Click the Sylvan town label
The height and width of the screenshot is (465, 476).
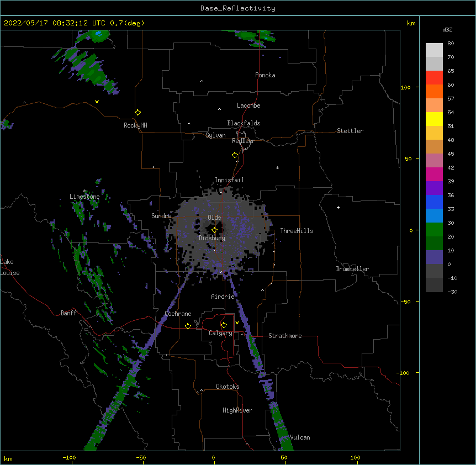(215, 135)
